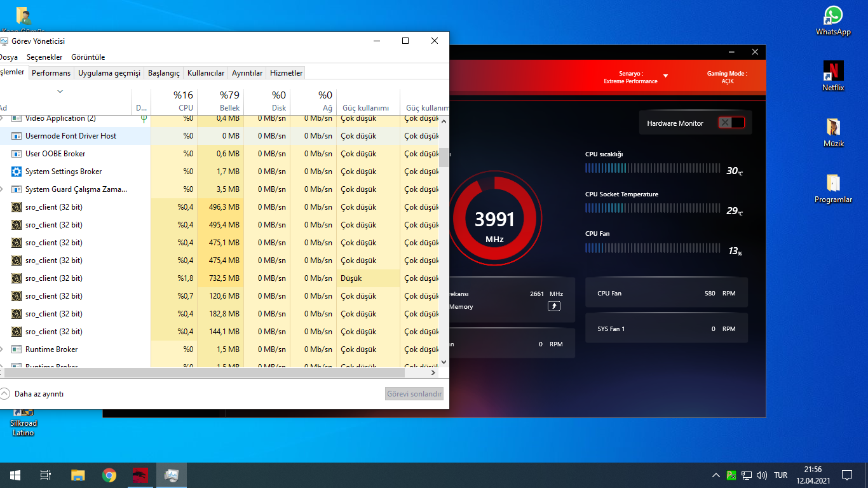Sort processes by the Bellek column header
This screenshot has width=868, height=488.
coord(220,102)
